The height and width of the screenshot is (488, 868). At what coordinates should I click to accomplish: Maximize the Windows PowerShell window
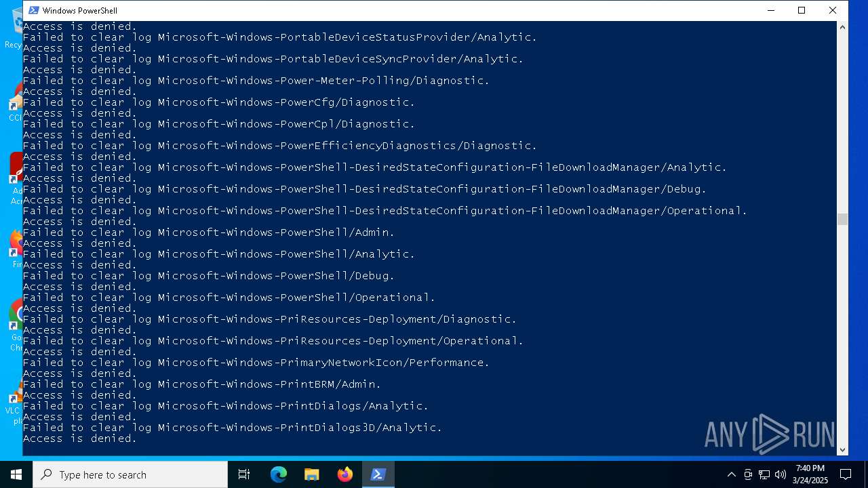pos(802,10)
